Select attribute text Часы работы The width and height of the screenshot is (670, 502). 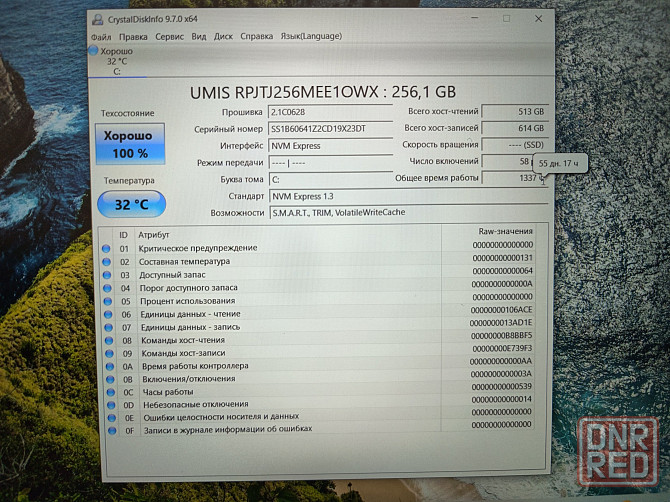click(168, 392)
